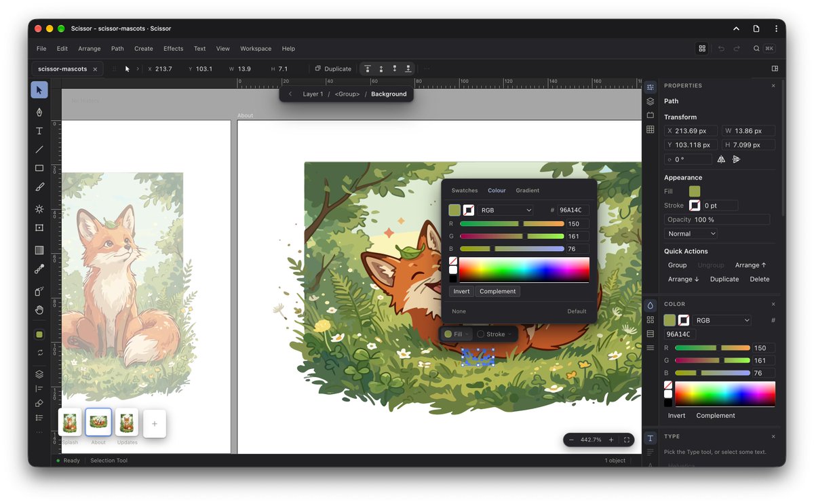Select the Paintbrush tool
The width and height of the screenshot is (814, 504).
click(x=39, y=187)
